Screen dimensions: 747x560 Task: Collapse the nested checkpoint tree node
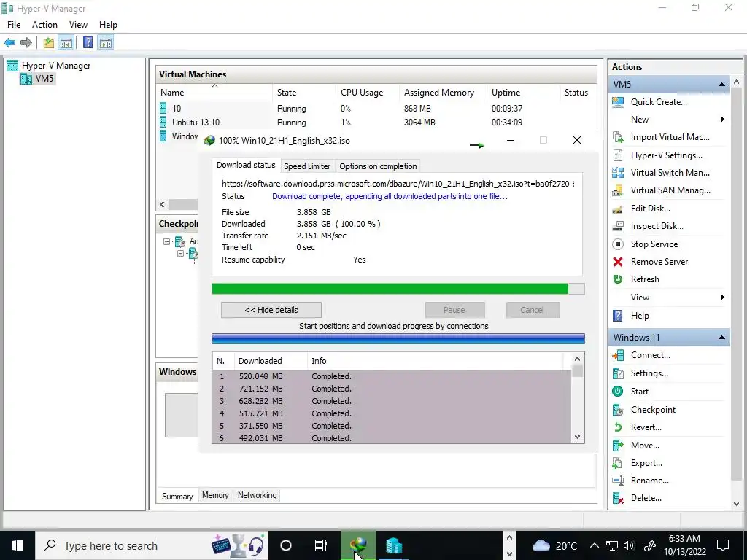point(181,254)
